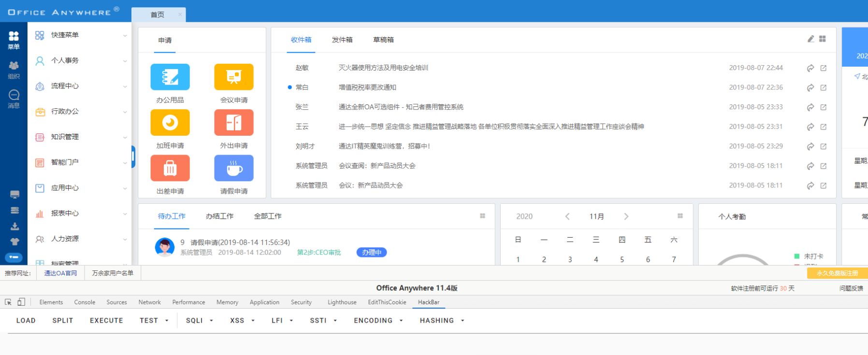This screenshot has width=868, height=355.
Task: Switch to the 办结工作 tab
Action: click(219, 216)
